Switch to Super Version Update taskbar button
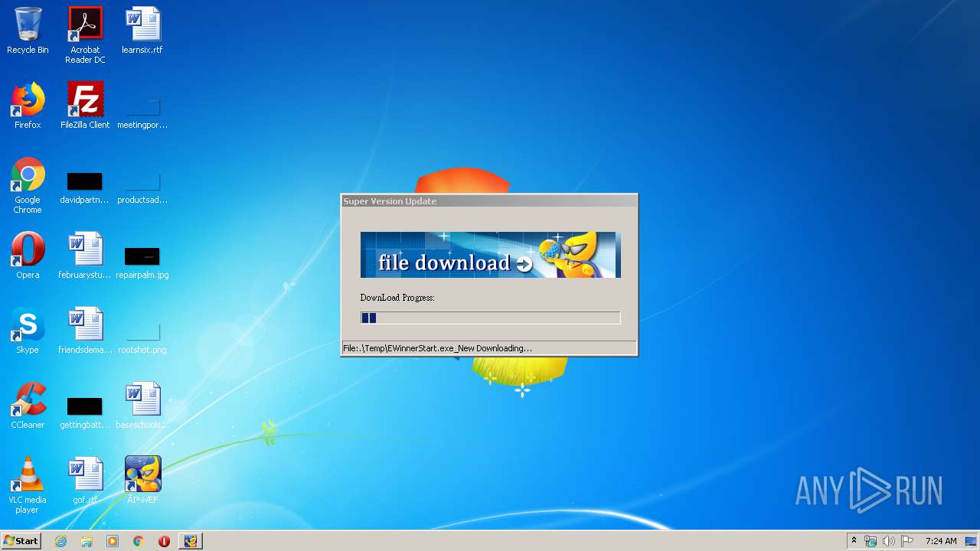Image resolution: width=980 pixels, height=551 pixels. click(x=191, y=541)
